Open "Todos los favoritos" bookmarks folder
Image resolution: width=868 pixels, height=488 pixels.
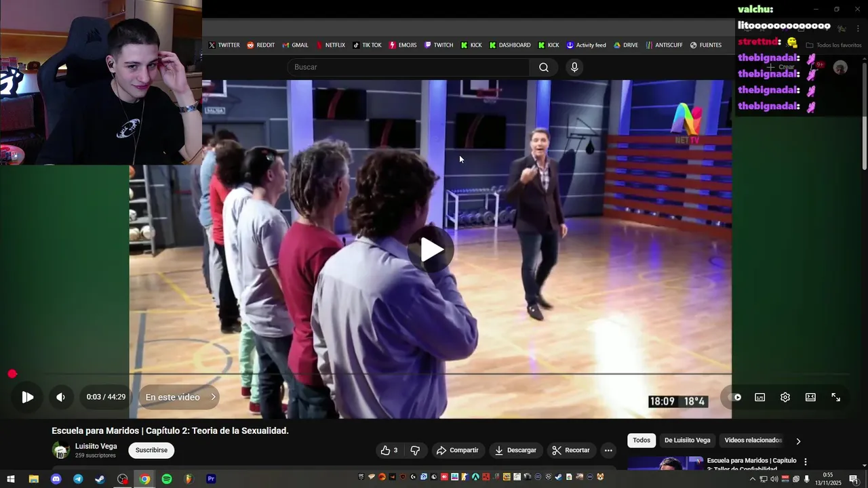(x=833, y=45)
